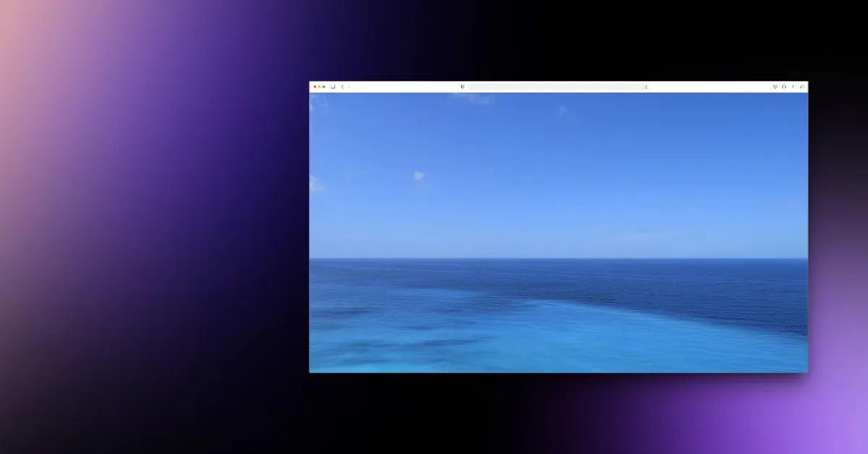Close the browser window with the red button

(x=315, y=87)
